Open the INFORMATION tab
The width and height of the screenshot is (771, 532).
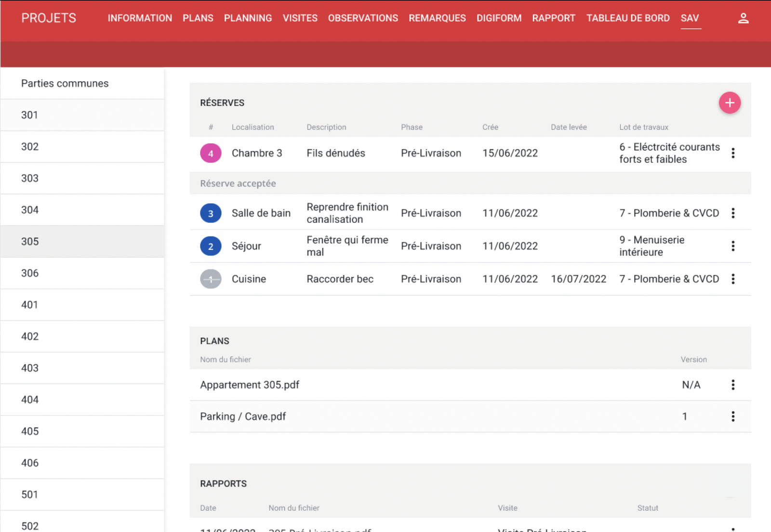click(x=140, y=18)
